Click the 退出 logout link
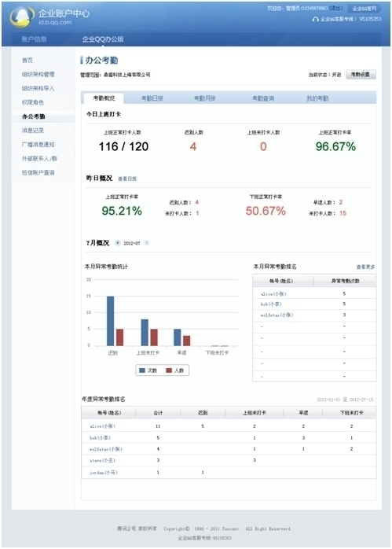The image size is (392, 549). point(336,8)
